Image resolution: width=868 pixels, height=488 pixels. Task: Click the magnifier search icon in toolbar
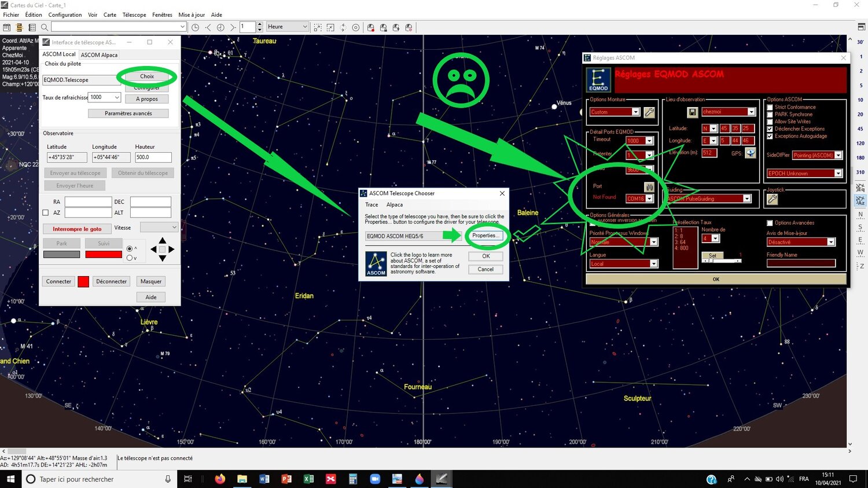tap(44, 27)
